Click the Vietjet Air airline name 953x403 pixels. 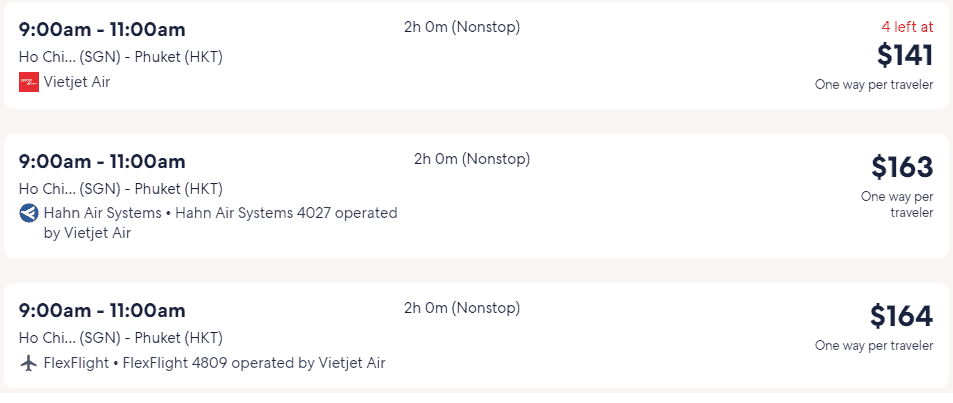pos(77,82)
